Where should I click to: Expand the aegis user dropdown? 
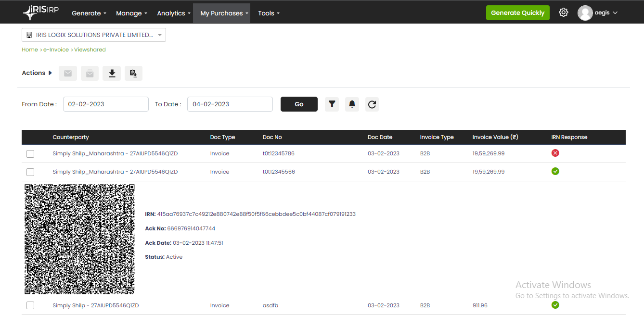[606, 13]
